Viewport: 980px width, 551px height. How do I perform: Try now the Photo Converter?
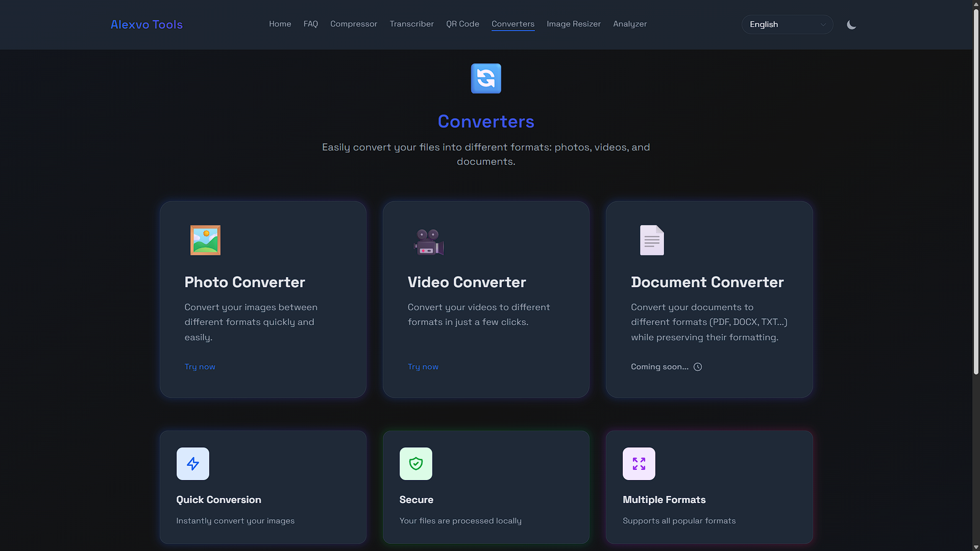(200, 366)
